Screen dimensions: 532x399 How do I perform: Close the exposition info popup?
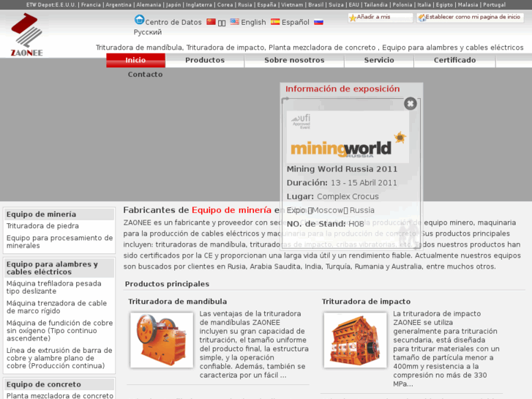[411, 103]
